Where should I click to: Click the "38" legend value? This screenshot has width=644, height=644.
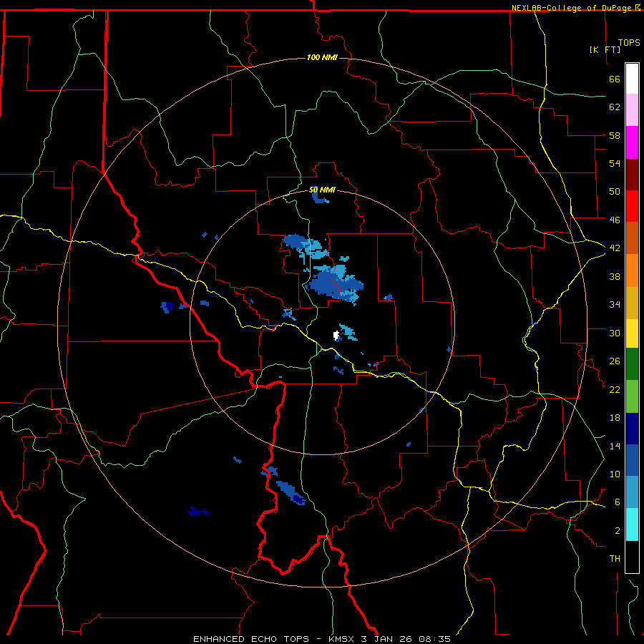615,277
